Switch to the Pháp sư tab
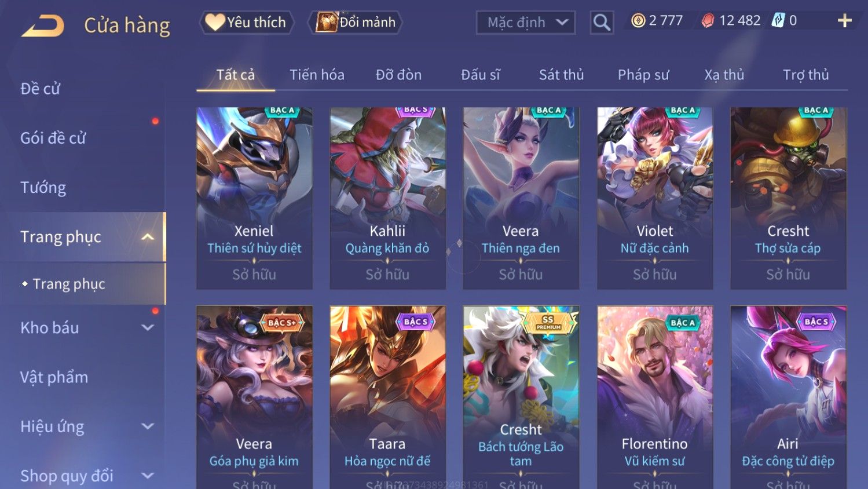This screenshot has height=489, width=868. pyautogui.click(x=643, y=75)
